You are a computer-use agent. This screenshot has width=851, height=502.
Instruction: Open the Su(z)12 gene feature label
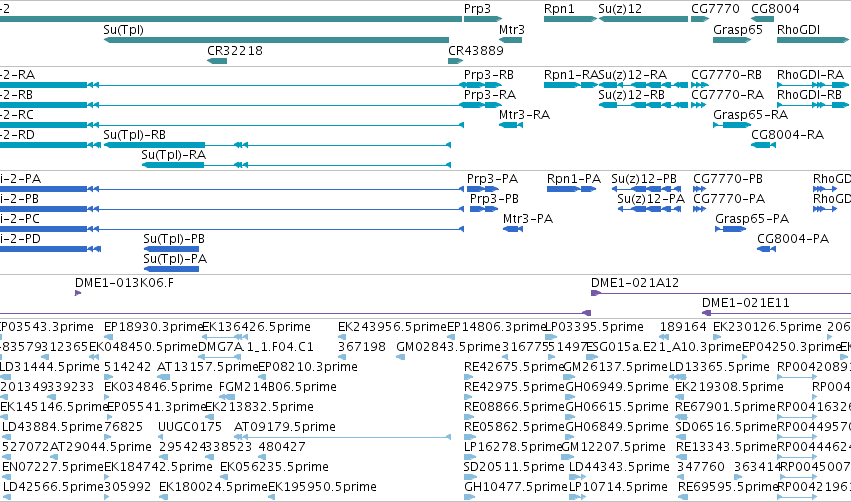point(620,9)
